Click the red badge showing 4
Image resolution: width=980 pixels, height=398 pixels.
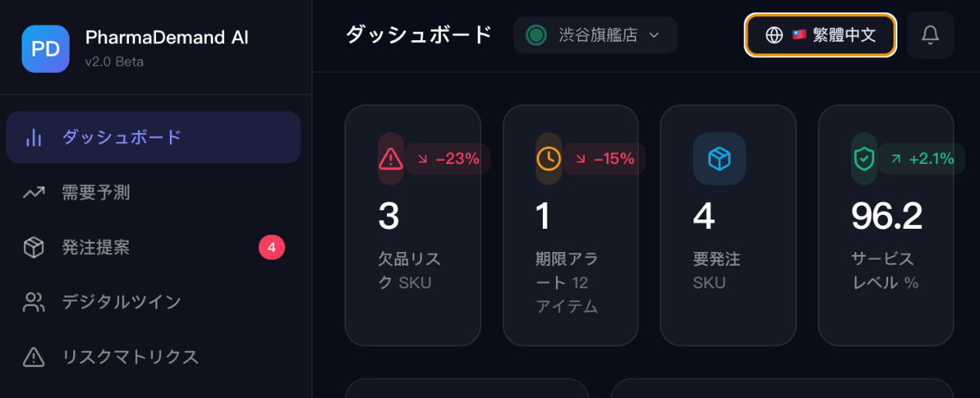pos(271,247)
